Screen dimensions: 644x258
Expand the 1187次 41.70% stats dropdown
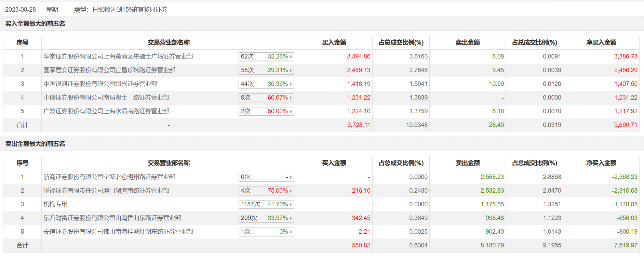(x=266, y=204)
